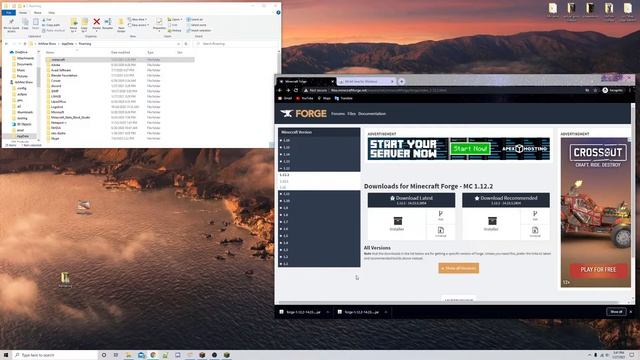Click the browser Back arrow

[280, 90]
